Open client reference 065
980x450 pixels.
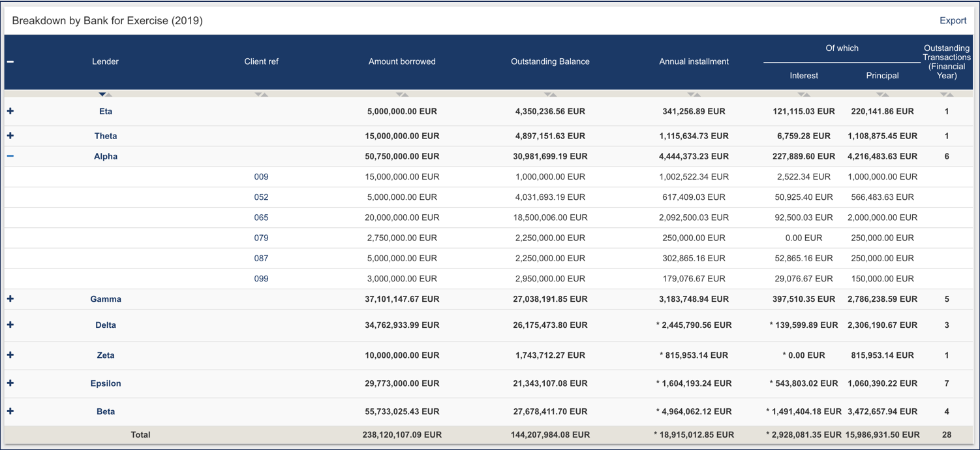click(x=261, y=217)
